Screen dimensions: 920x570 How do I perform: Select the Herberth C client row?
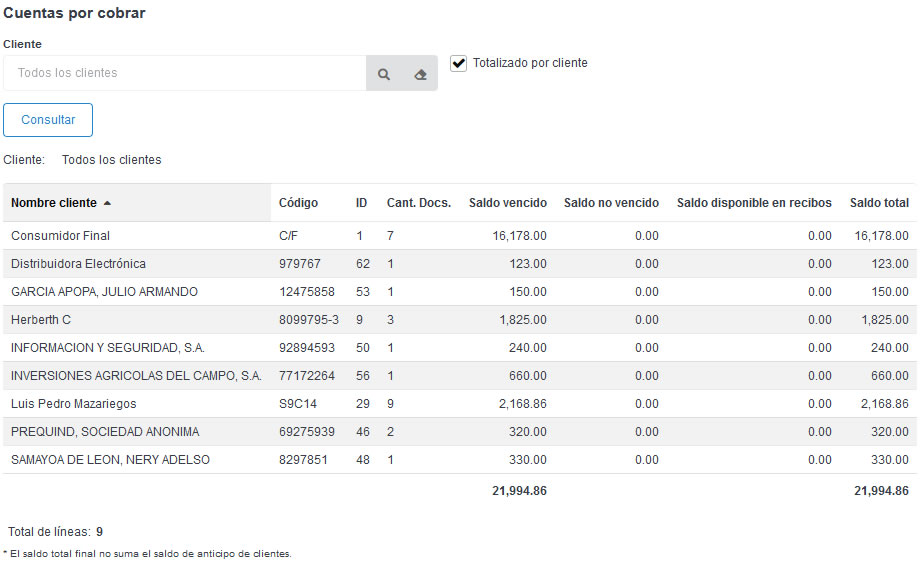[x=41, y=320]
